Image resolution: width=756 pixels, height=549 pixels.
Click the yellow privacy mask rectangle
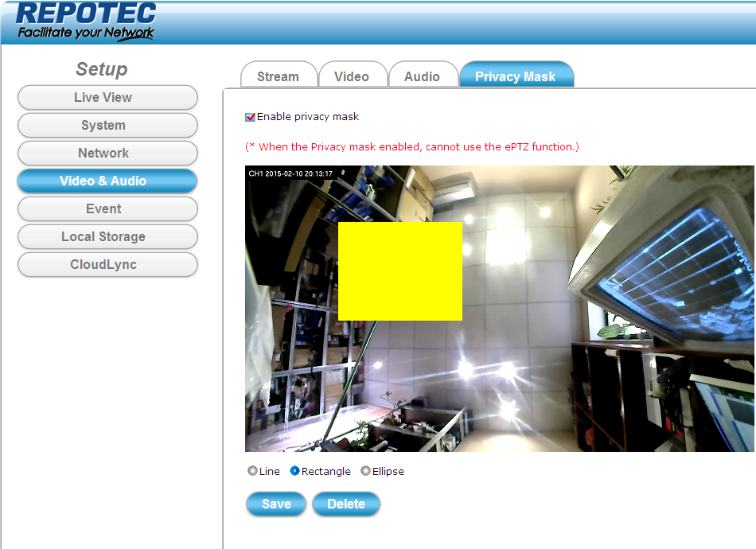400,271
